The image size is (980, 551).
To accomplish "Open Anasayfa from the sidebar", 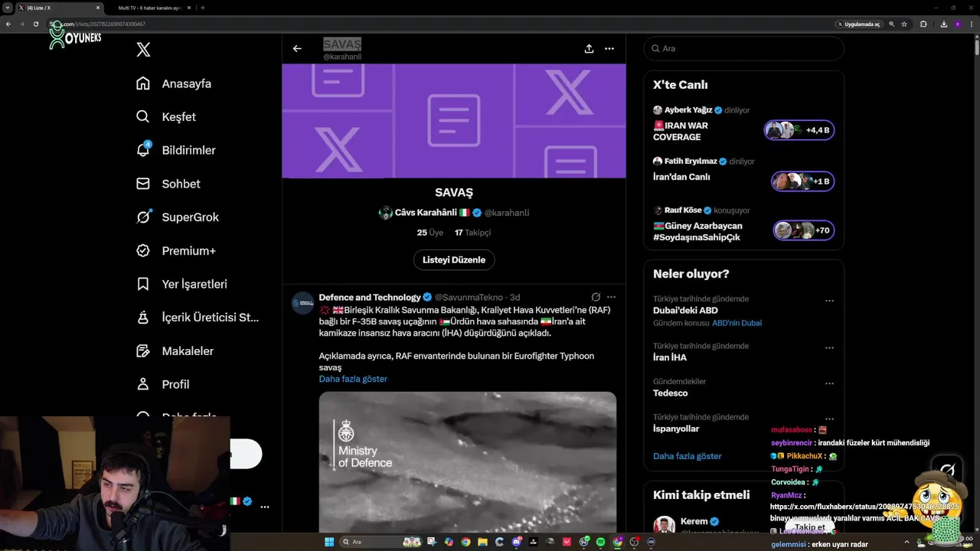I will click(173, 83).
